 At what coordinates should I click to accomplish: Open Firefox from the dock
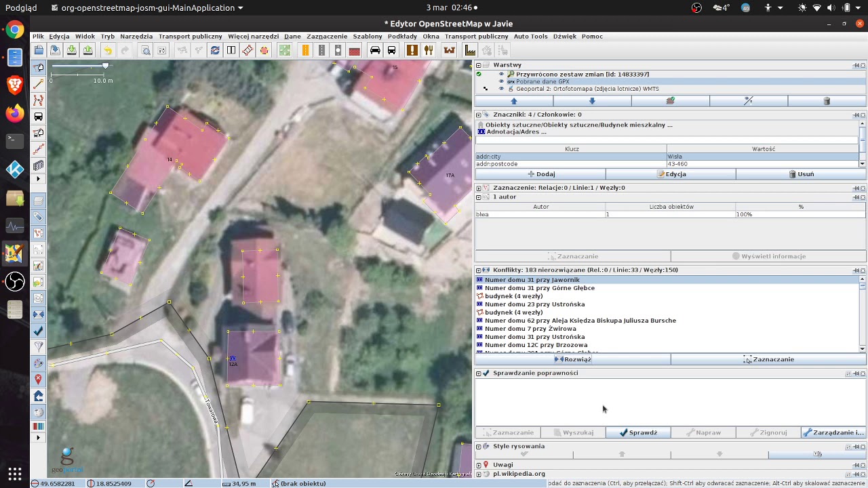tap(15, 113)
